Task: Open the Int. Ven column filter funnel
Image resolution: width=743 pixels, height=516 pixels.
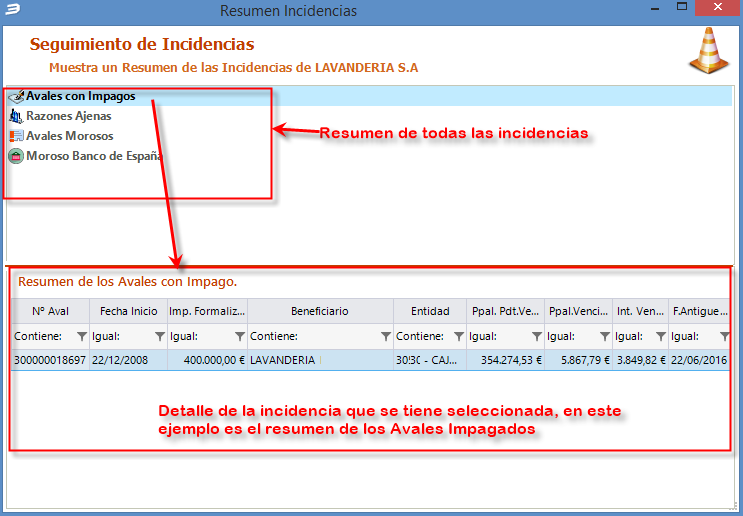Action: click(x=661, y=336)
